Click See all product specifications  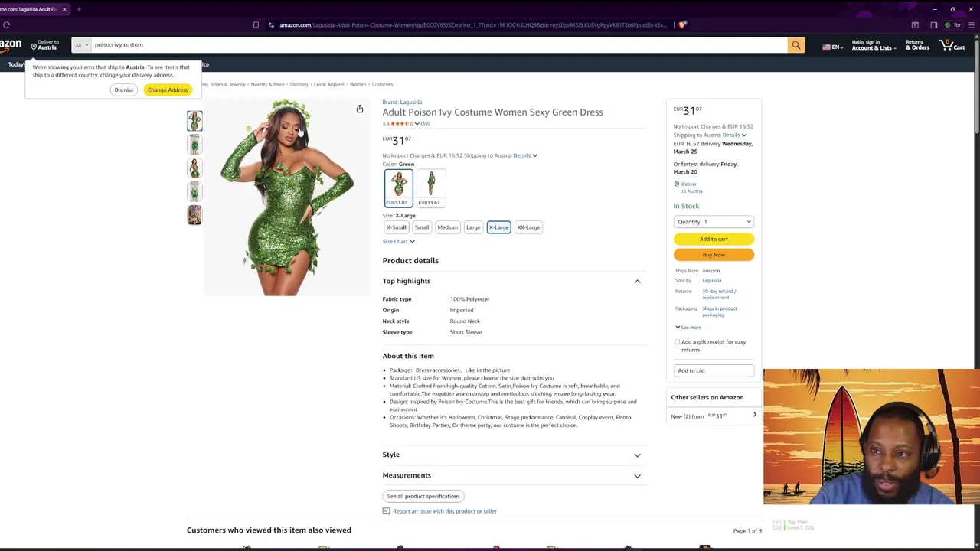click(423, 496)
